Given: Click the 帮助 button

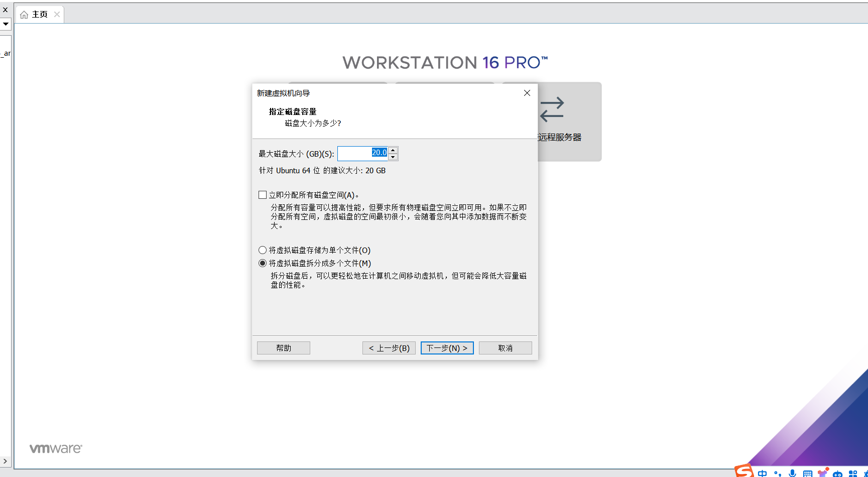Looking at the screenshot, I should tap(284, 348).
